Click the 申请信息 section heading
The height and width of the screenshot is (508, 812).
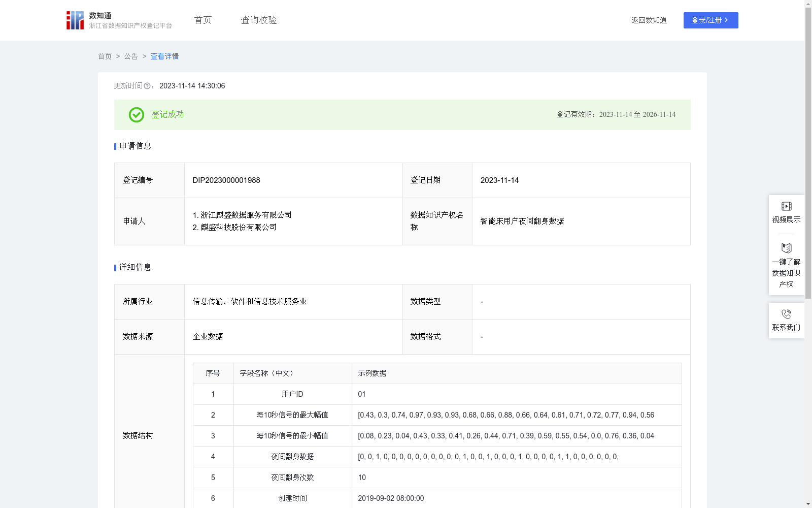135,146
